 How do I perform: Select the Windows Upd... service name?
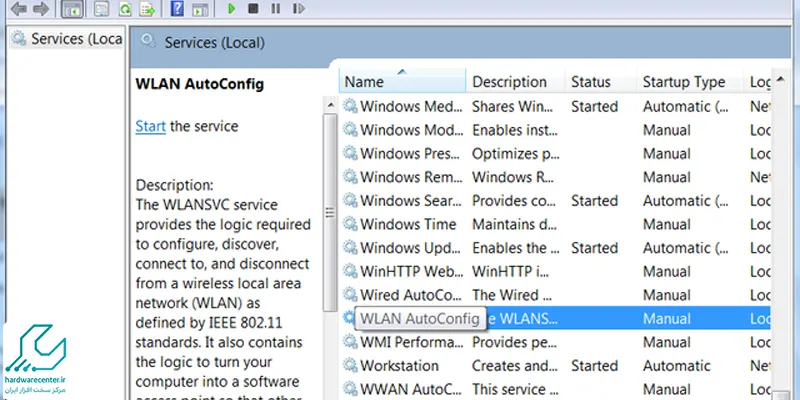pyautogui.click(x=411, y=248)
